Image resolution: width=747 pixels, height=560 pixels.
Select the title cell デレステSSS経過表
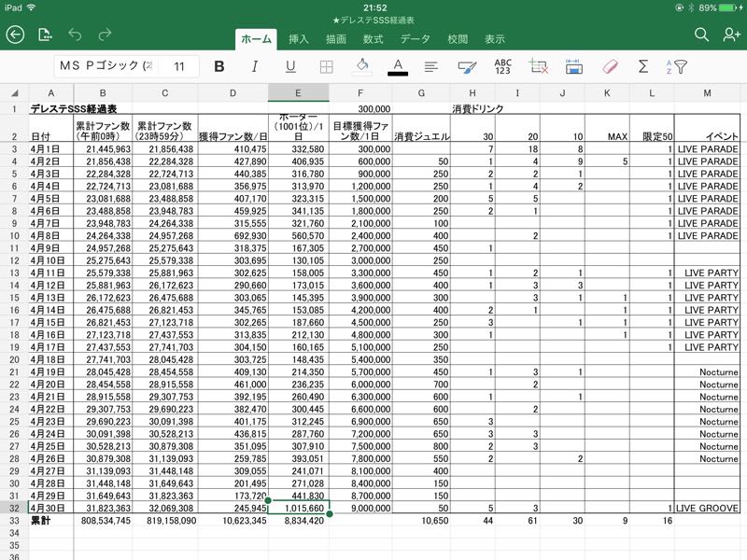[74, 109]
